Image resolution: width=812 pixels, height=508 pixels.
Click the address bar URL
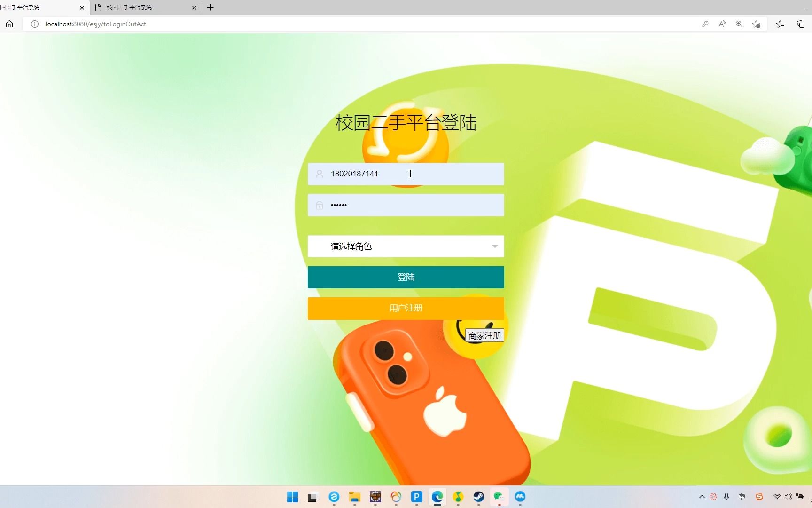click(96, 24)
